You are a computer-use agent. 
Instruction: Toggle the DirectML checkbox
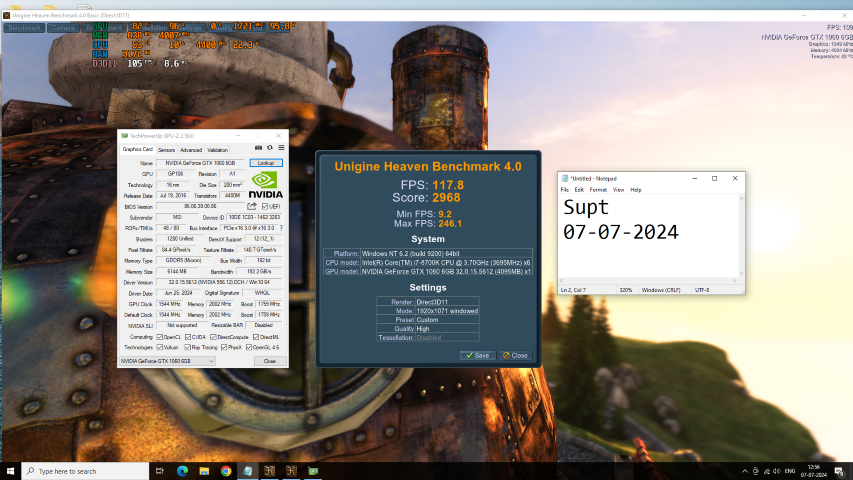tap(256, 337)
